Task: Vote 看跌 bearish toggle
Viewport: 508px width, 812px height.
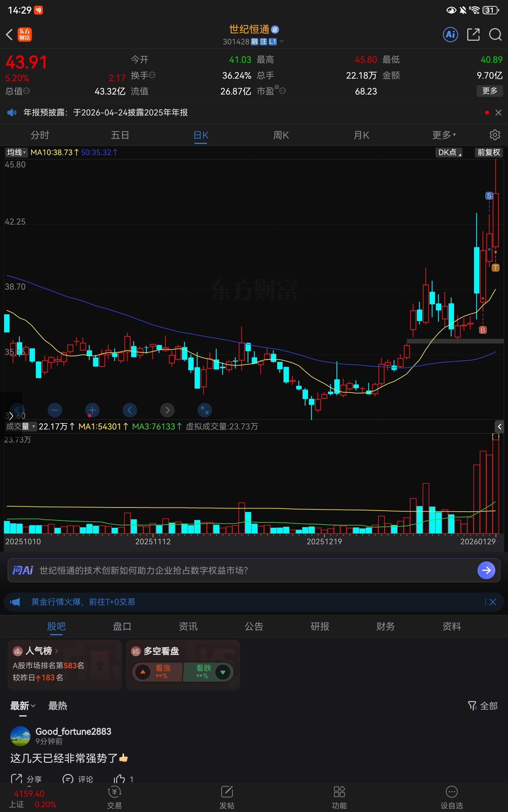Action: (x=208, y=672)
